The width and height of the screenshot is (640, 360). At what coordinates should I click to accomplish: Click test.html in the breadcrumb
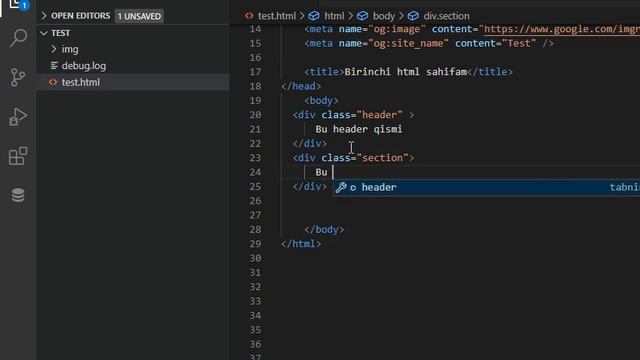click(277, 16)
